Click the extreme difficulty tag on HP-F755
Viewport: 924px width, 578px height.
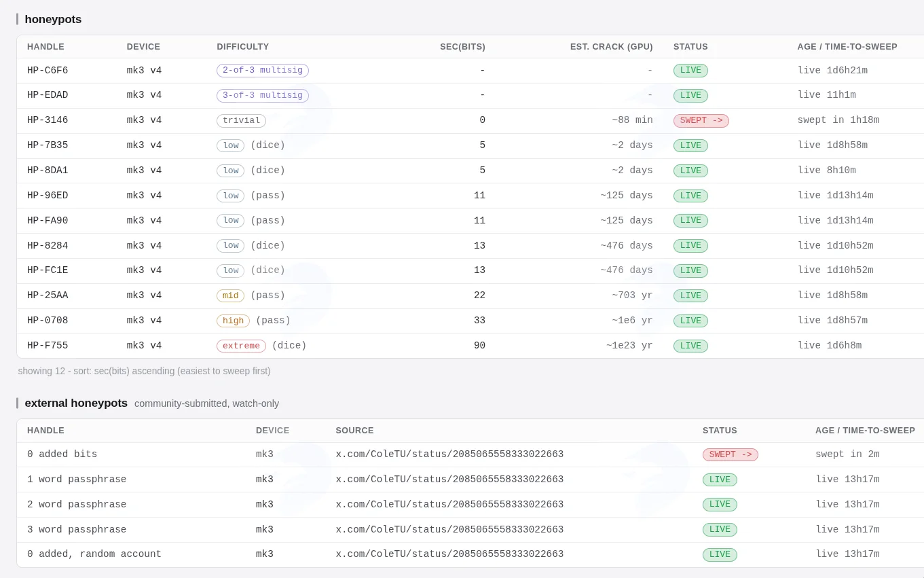pyautogui.click(x=241, y=346)
